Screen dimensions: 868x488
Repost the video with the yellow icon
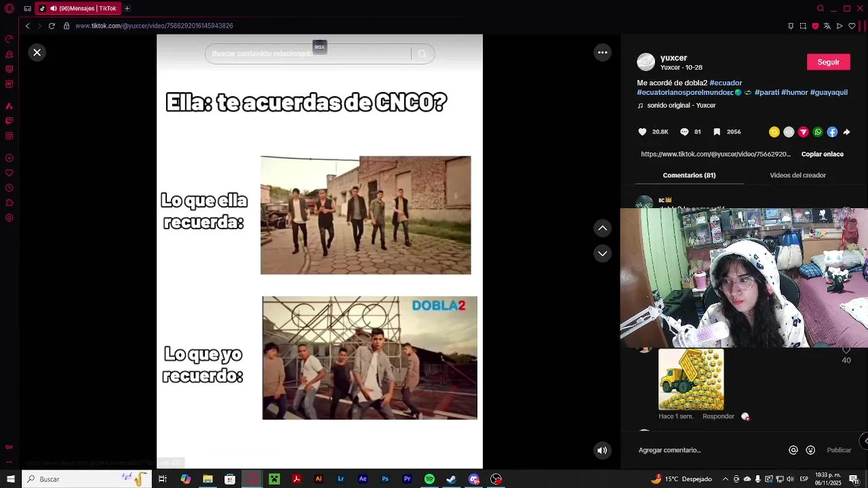coord(774,132)
